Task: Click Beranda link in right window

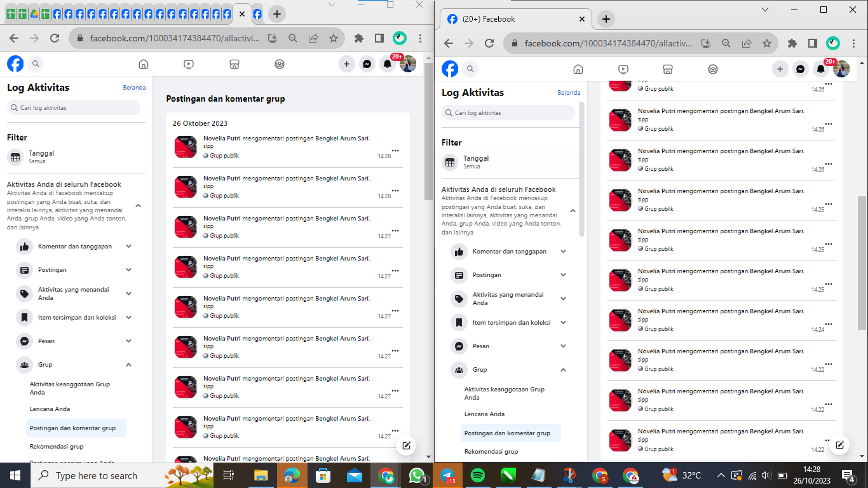Action: (569, 93)
